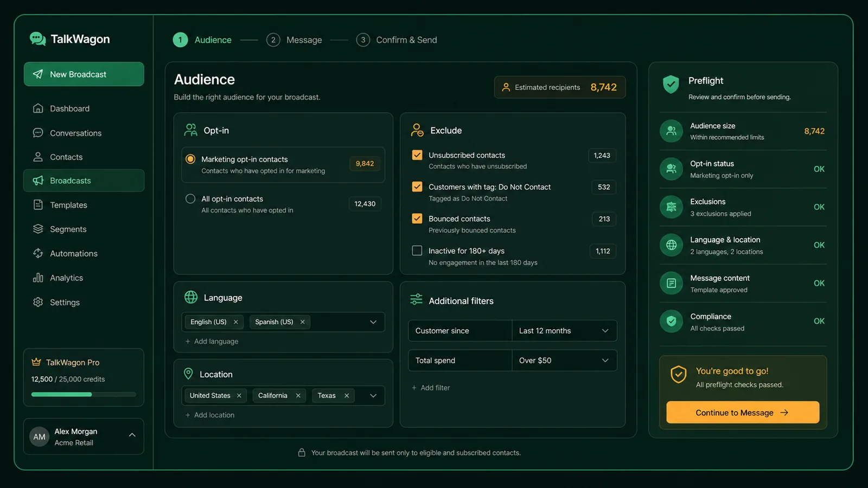This screenshot has width=868, height=488.
Task: Click Continue to Message button
Action: point(743,413)
